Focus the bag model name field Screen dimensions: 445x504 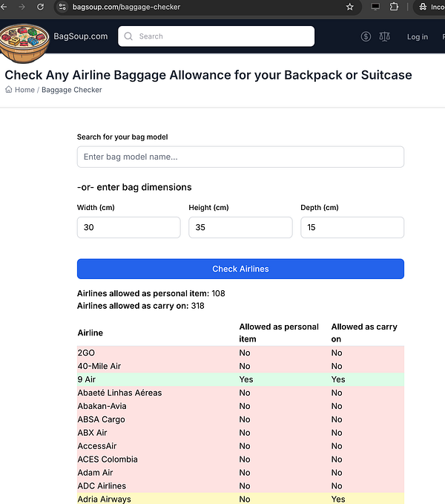pyautogui.click(x=240, y=157)
